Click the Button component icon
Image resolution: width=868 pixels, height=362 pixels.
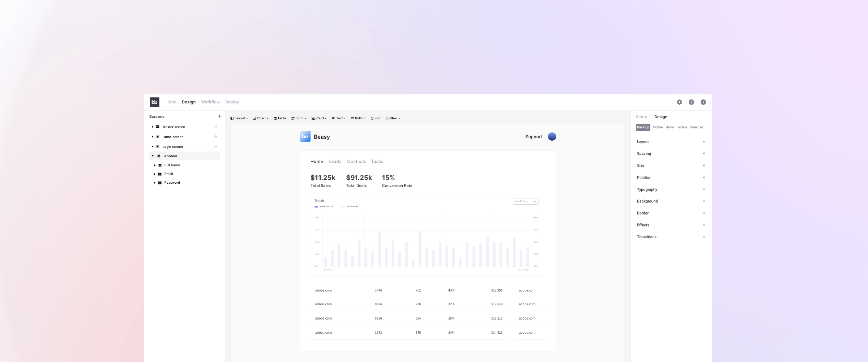pos(358,118)
